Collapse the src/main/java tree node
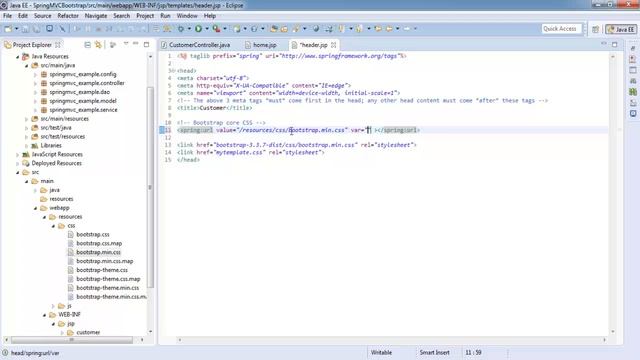 coord(27,66)
